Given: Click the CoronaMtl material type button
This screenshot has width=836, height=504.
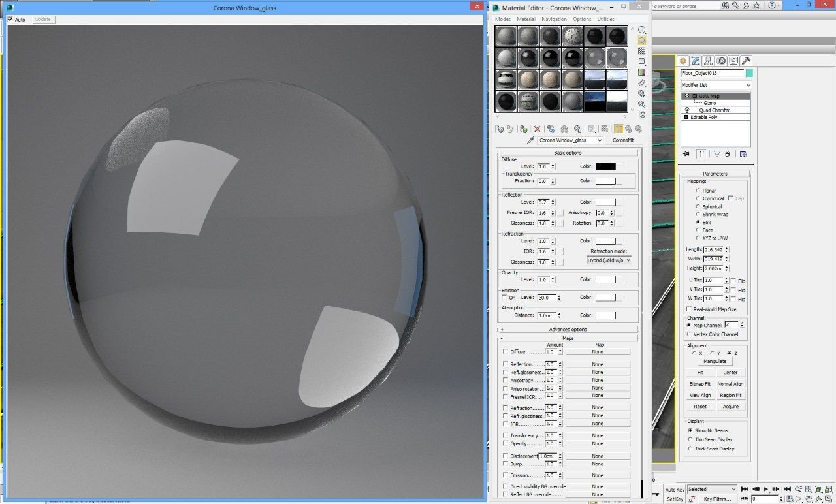Looking at the screenshot, I should click(x=624, y=140).
